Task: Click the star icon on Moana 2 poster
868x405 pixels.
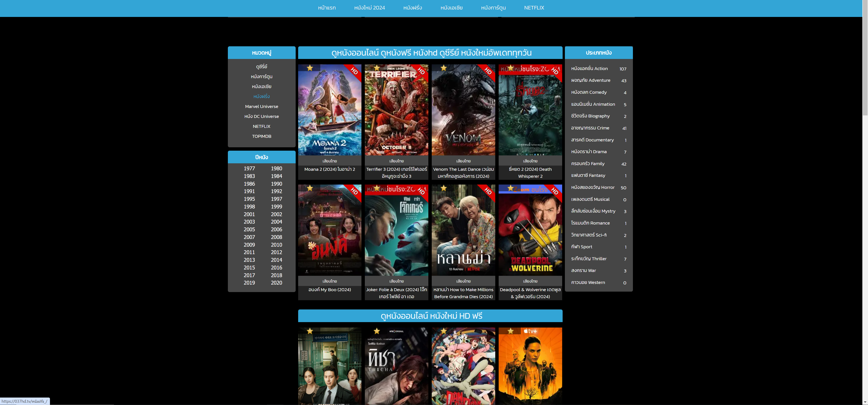Action: tap(310, 68)
